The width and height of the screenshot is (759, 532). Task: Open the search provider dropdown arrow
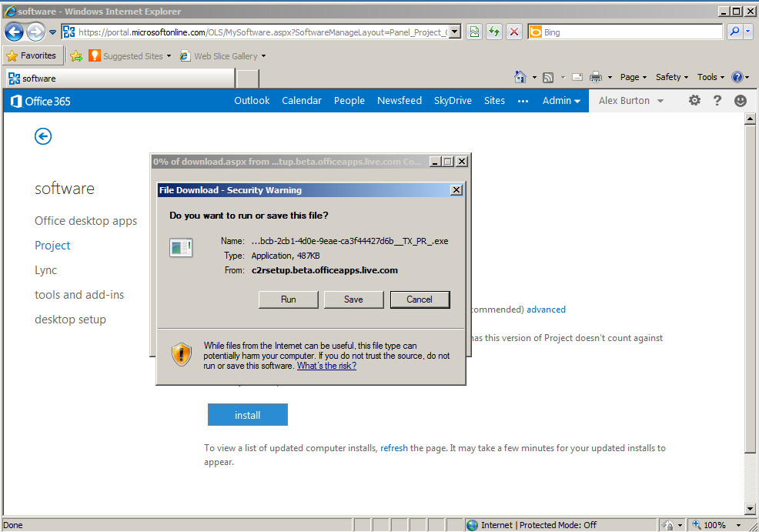[x=748, y=32]
